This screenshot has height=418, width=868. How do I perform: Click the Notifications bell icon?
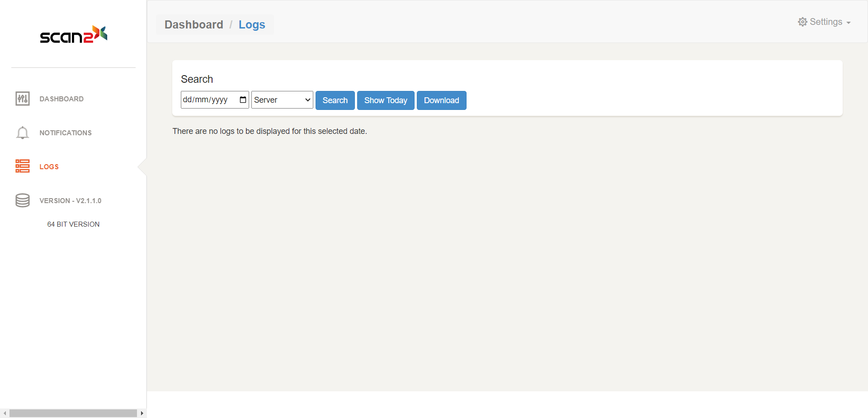[23, 133]
